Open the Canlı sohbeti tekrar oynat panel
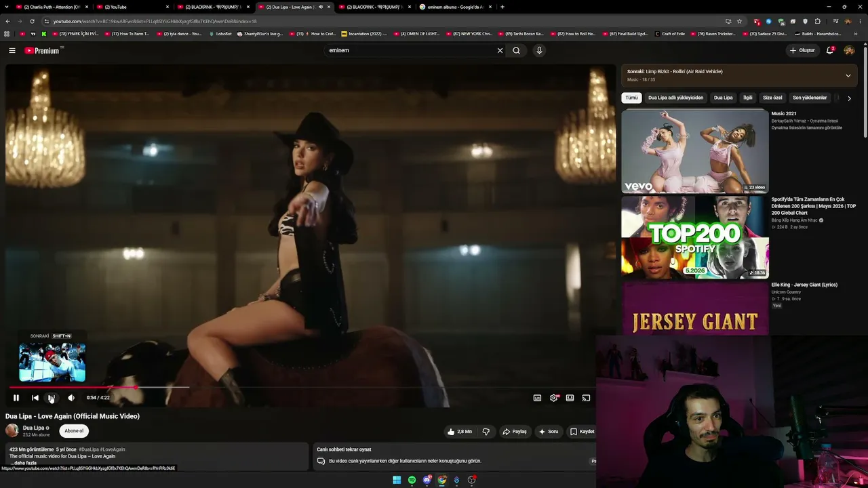The height and width of the screenshot is (488, 868). point(454,455)
